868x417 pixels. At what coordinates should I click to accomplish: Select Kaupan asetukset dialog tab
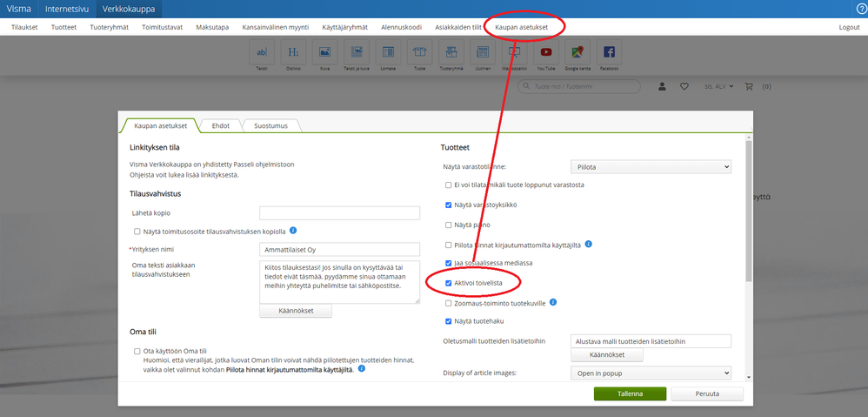pos(161,125)
